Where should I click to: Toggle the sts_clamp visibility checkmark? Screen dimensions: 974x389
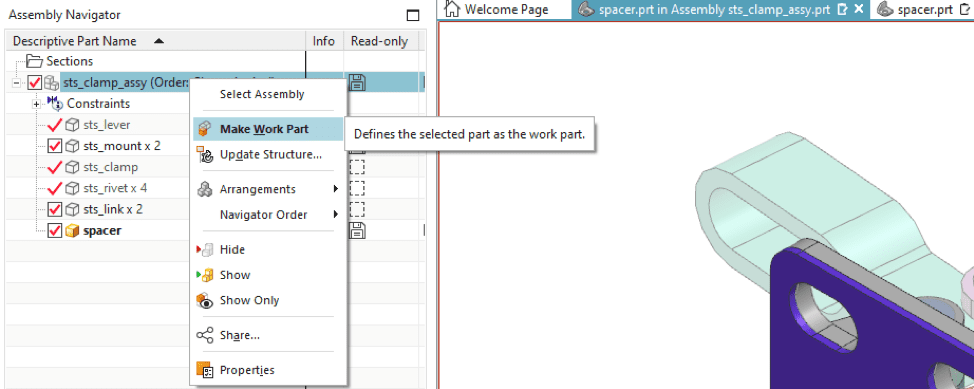pos(55,167)
